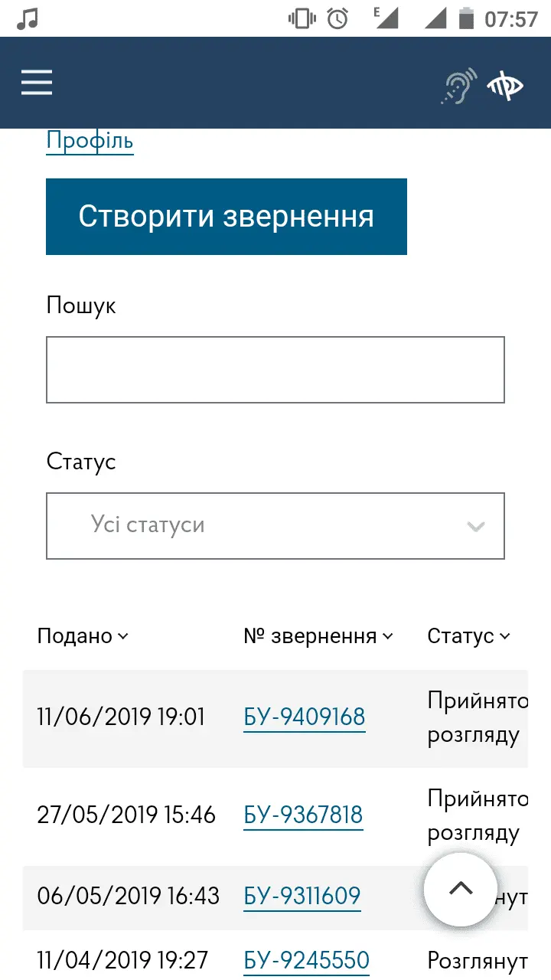Viewport: 551px width, 980px height.
Task: Tap the hearing accessibility ear icon
Action: click(x=458, y=86)
